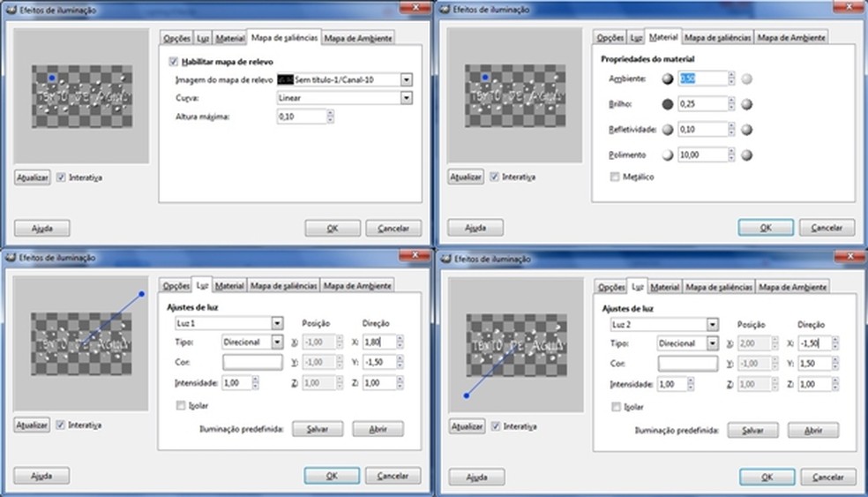Click Altura máxima spinner arrows
This screenshot has height=497, width=868.
[331, 117]
